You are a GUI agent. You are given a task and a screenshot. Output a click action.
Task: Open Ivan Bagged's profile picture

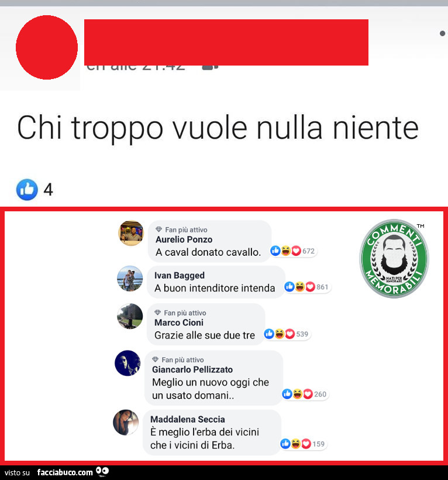pos(130,279)
